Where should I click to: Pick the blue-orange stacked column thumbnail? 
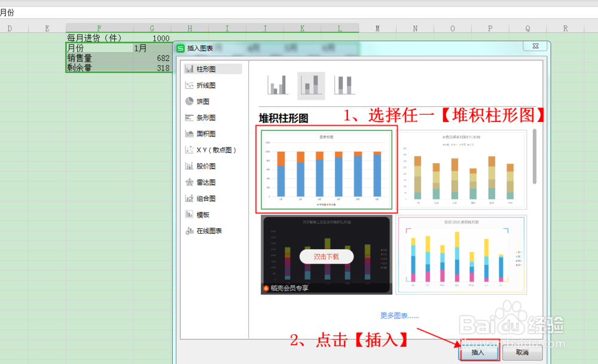[327, 170]
